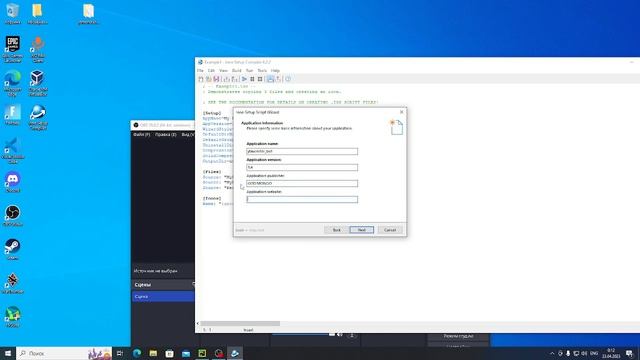Click the Cancel button in the wizard
The height and width of the screenshot is (360, 640).
tap(390, 230)
